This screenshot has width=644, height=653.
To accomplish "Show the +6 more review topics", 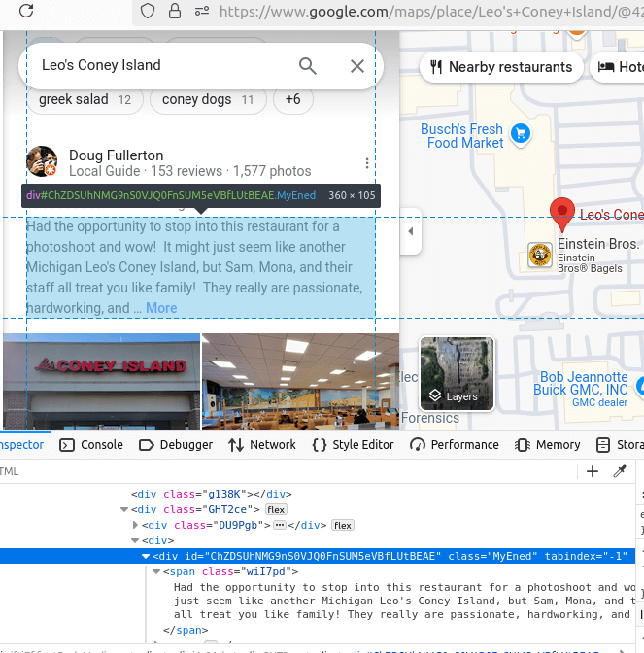I will pyautogui.click(x=293, y=99).
